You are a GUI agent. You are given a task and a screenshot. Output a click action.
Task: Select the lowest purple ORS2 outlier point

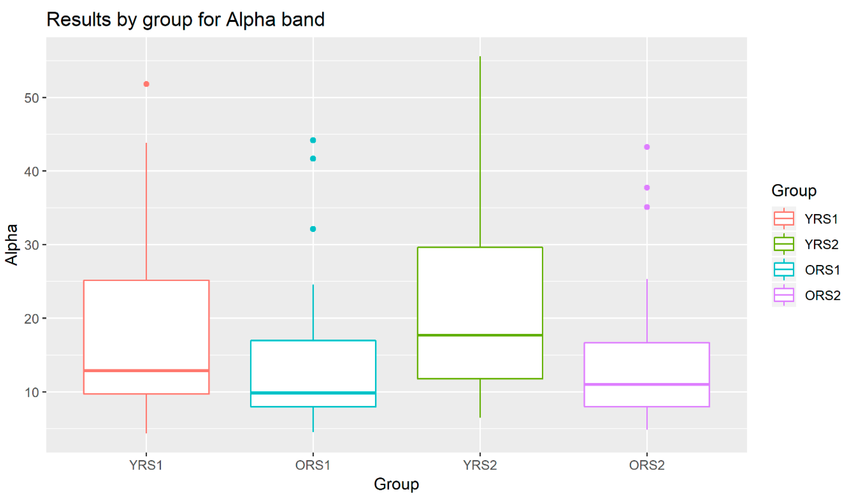click(647, 207)
